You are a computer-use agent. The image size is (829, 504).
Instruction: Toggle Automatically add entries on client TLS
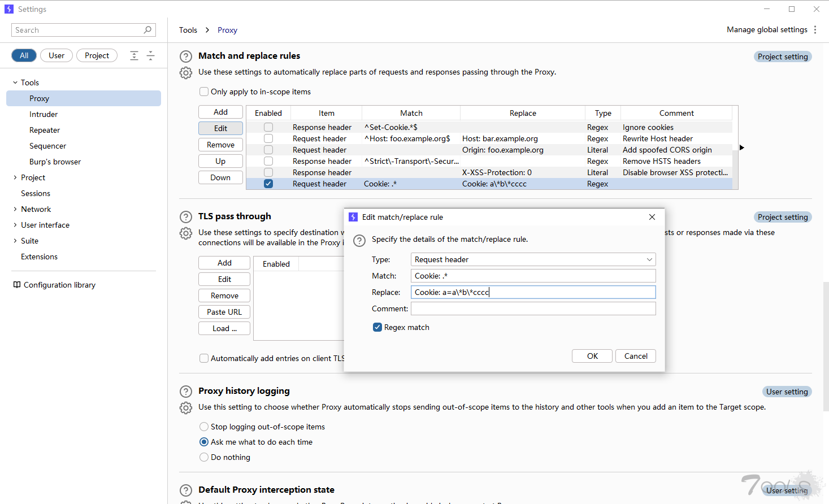click(204, 358)
